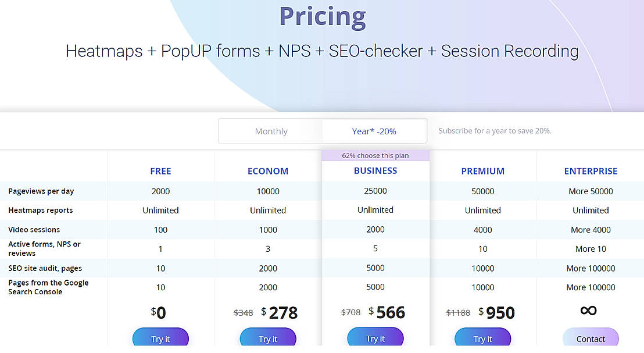This screenshot has height=353, width=644.
Task: Select the FREE plan column header
Action: pos(160,171)
